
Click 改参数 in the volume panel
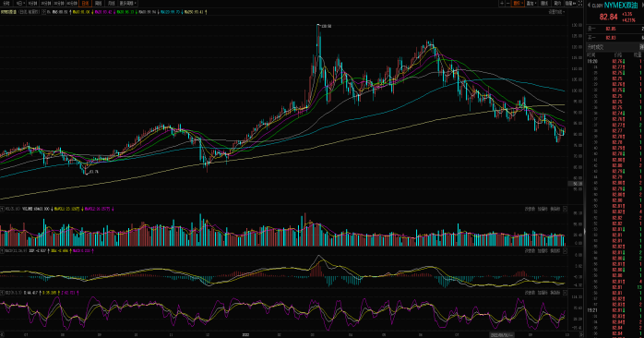pos(530,210)
